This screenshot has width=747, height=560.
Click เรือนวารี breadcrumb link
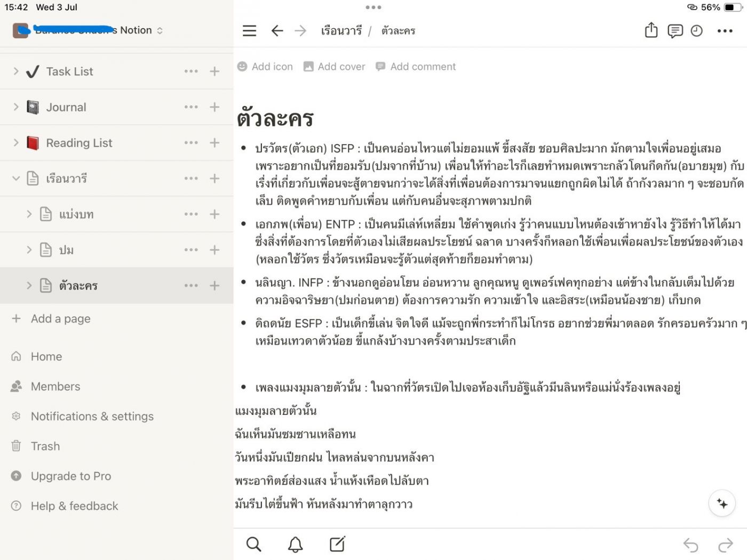(x=341, y=31)
